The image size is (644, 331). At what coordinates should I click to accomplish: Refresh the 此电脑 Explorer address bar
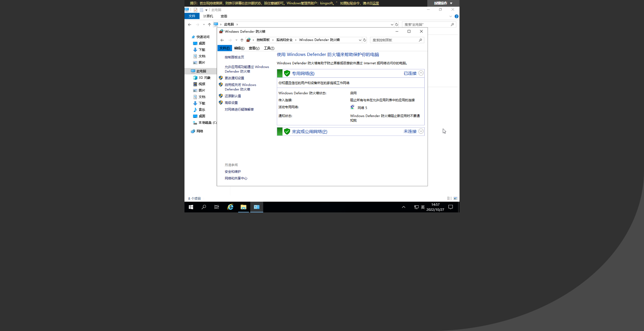pyautogui.click(x=396, y=24)
